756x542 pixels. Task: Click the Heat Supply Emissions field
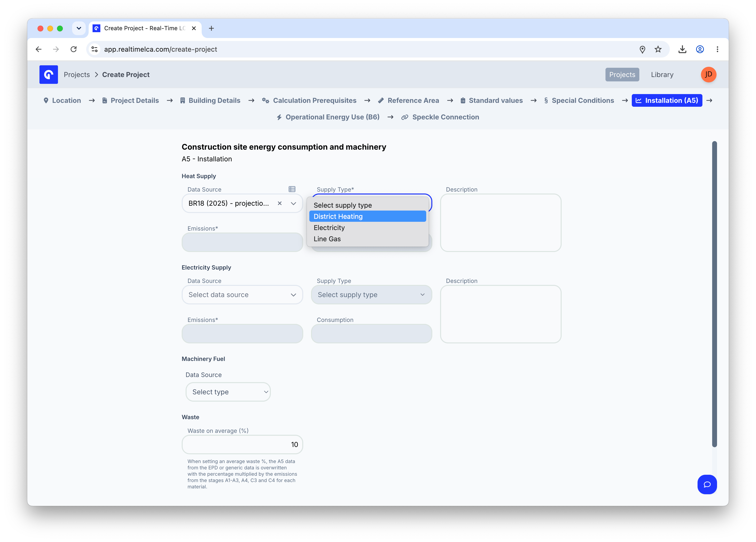[x=242, y=242]
